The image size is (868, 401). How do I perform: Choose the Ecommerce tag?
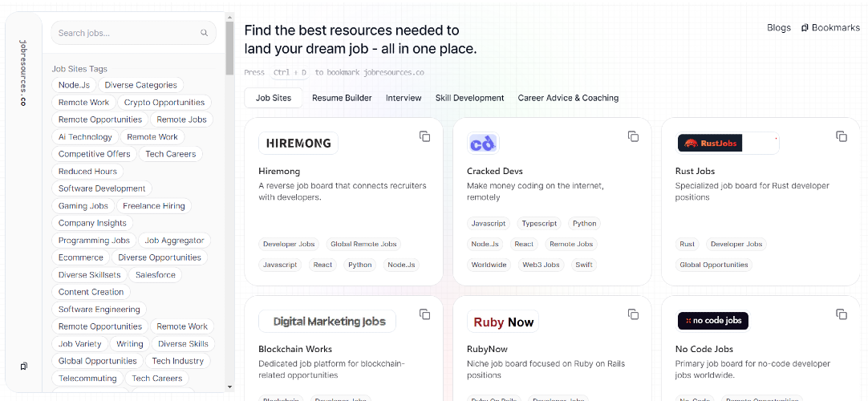(x=81, y=257)
